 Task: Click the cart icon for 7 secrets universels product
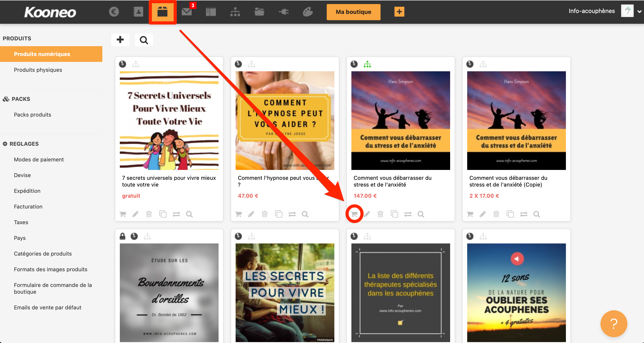pyautogui.click(x=123, y=214)
